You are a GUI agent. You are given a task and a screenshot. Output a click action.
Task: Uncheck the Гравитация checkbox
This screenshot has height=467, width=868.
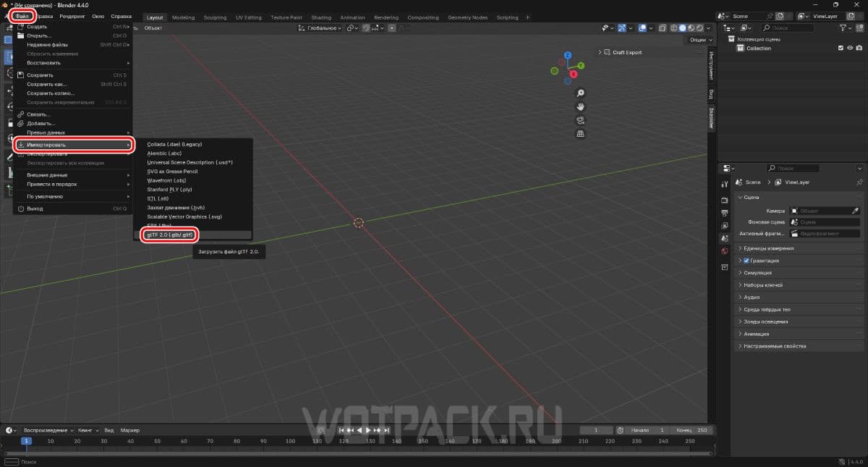[x=746, y=261]
